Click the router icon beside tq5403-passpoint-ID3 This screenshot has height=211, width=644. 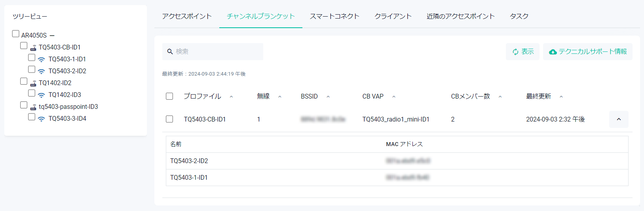point(33,107)
